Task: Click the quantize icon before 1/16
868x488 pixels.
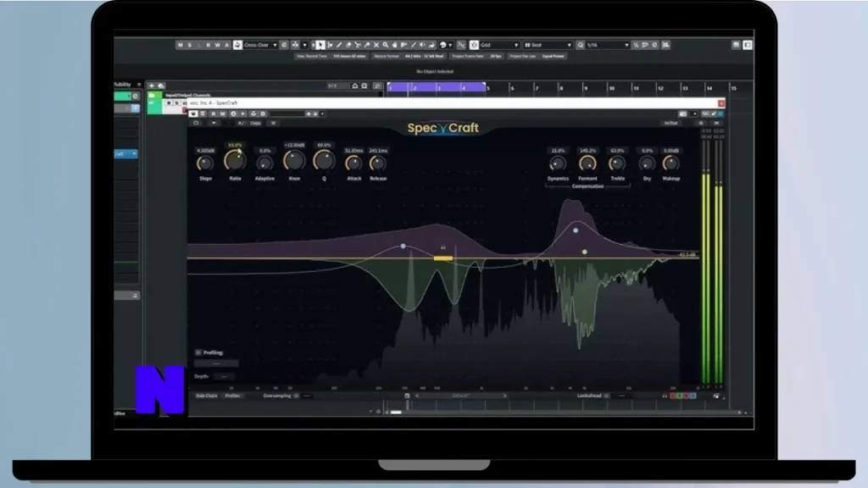Action: point(580,45)
